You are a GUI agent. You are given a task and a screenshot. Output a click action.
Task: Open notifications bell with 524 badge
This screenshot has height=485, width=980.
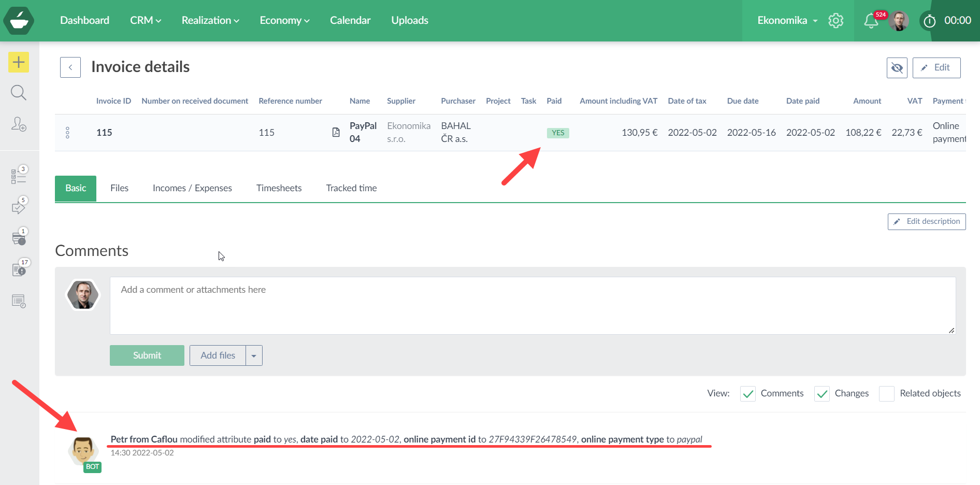coord(871,21)
